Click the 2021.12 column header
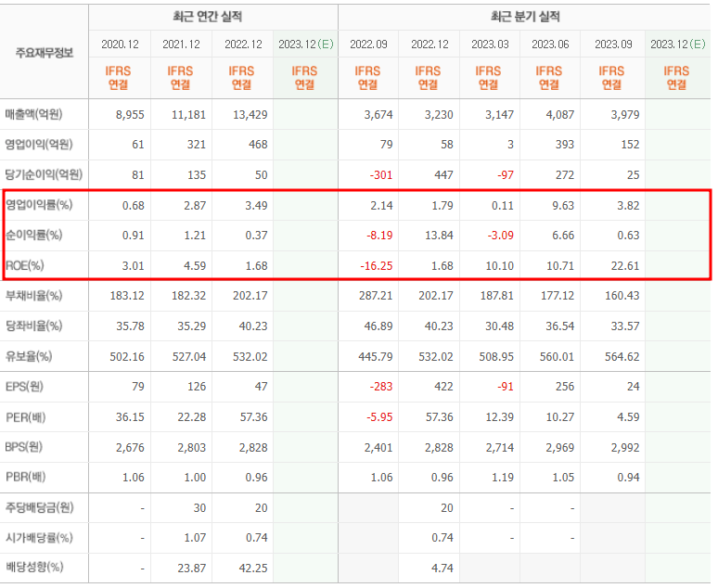This screenshot has width=718, height=588. point(181,45)
